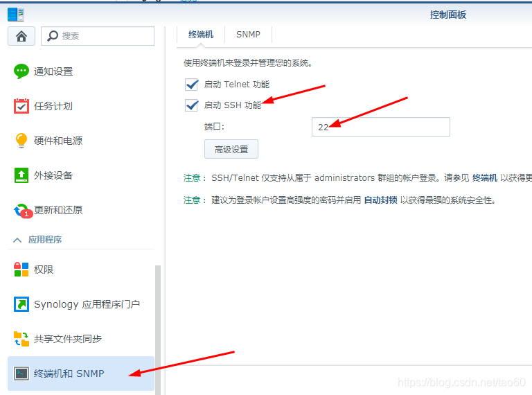532x395 pixels.
Task: Open the 终端机 help link in the note
Action: 484,178
